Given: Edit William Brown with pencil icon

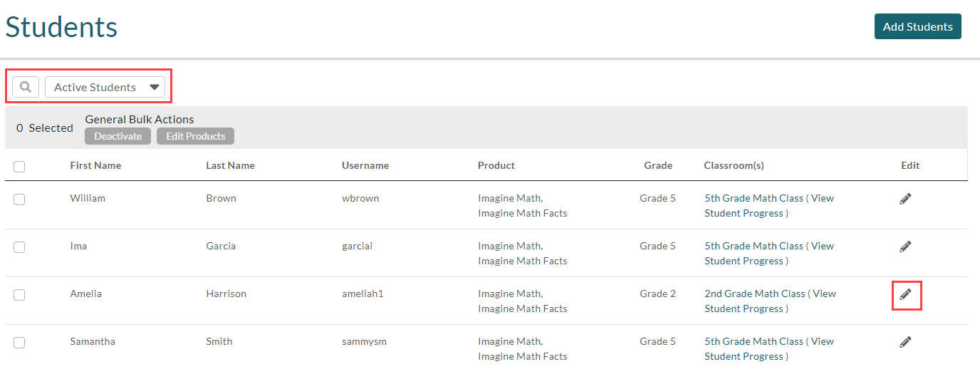Looking at the screenshot, I should 905,199.
